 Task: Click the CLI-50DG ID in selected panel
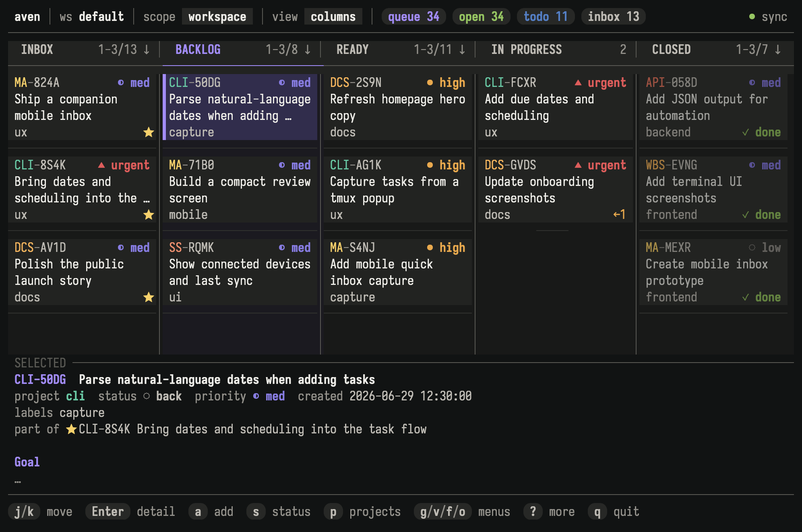coord(40,379)
